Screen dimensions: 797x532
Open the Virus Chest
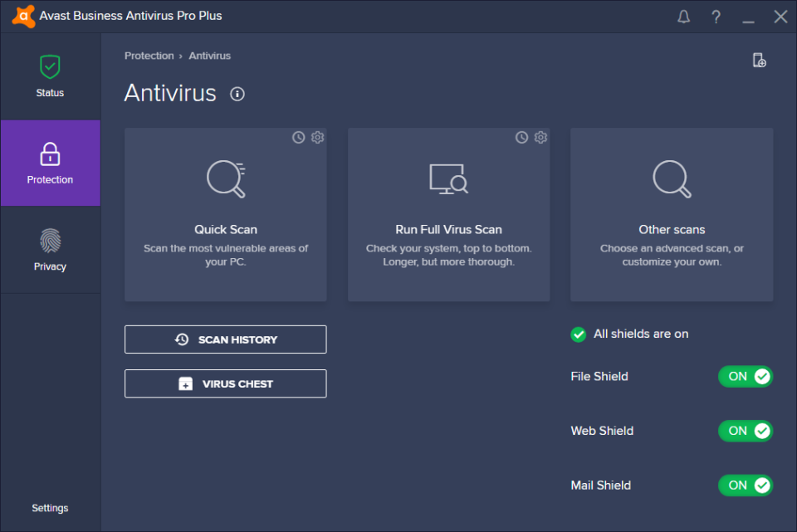pyautogui.click(x=225, y=383)
